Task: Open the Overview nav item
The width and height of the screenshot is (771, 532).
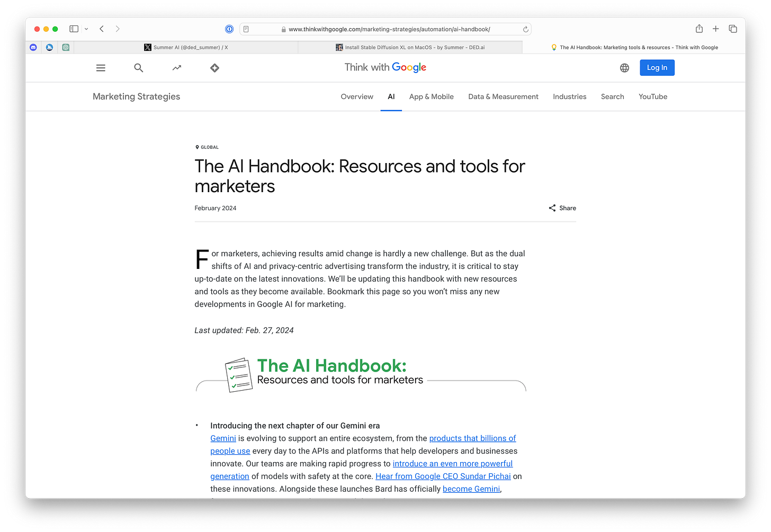Action: click(x=357, y=96)
